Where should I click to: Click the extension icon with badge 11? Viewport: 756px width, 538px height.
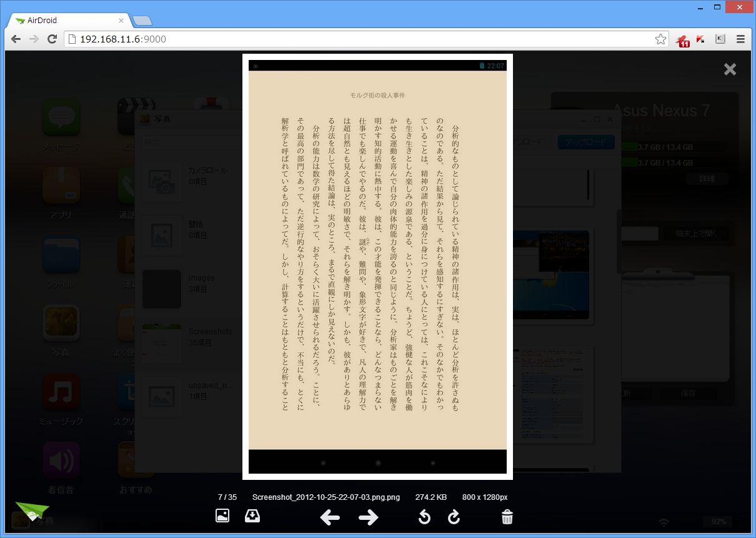(682, 41)
